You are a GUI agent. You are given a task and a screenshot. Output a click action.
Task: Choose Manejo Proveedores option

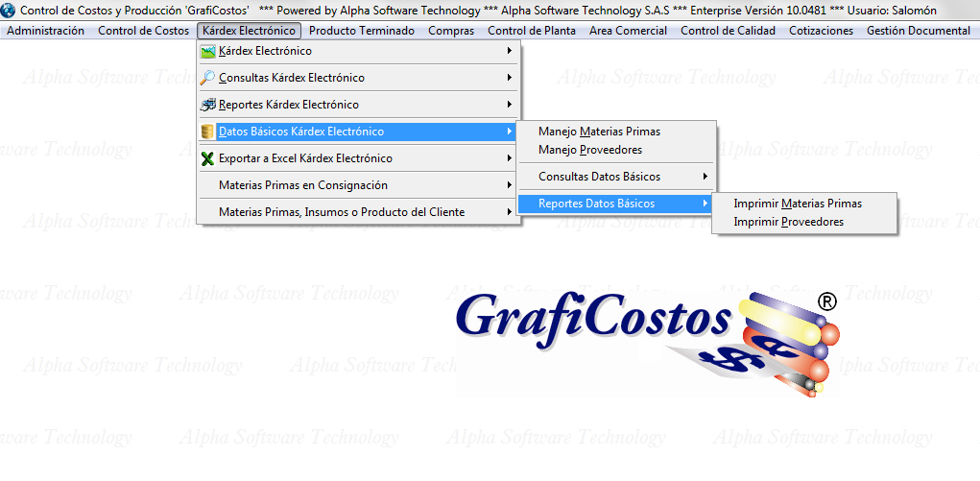(590, 150)
